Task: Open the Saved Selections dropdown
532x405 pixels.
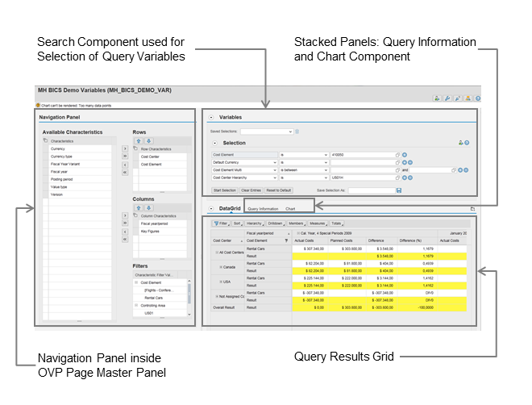Action: (x=290, y=132)
